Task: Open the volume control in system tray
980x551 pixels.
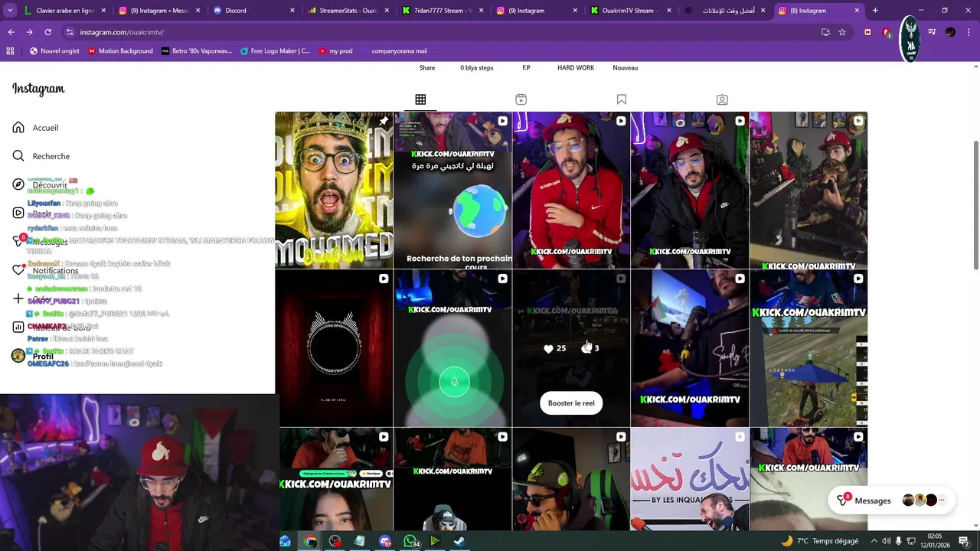Action: click(x=886, y=541)
